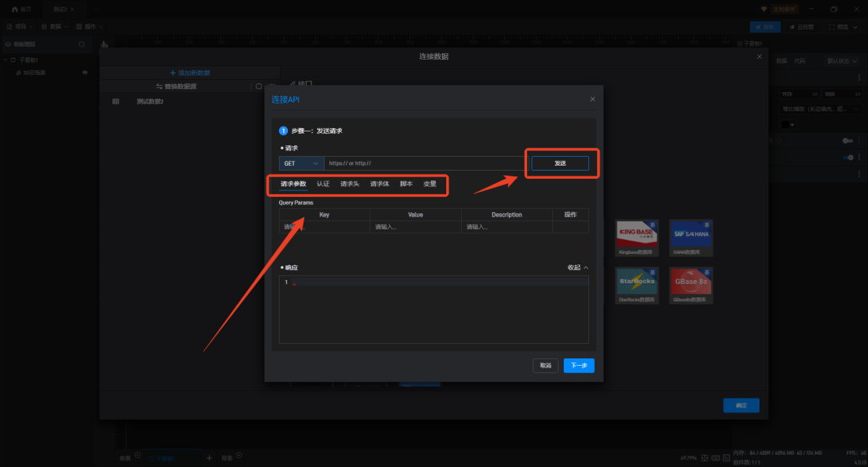Open the 认证 tab
868x467 pixels.
pos(323,184)
